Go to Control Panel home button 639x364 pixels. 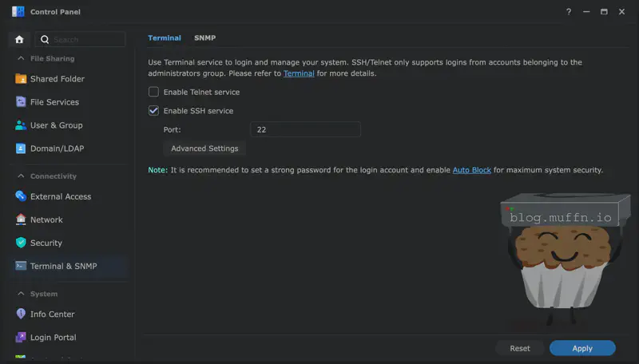pyautogui.click(x=19, y=39)
